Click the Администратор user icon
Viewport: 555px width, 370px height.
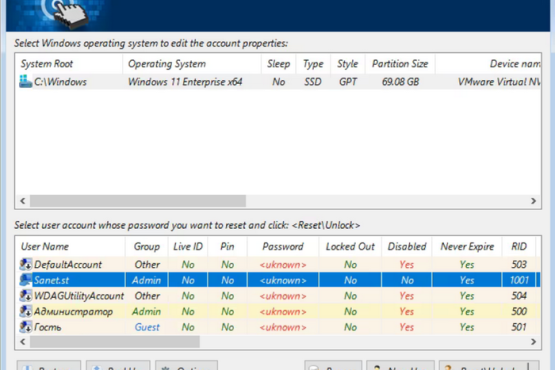click(25, 311)
